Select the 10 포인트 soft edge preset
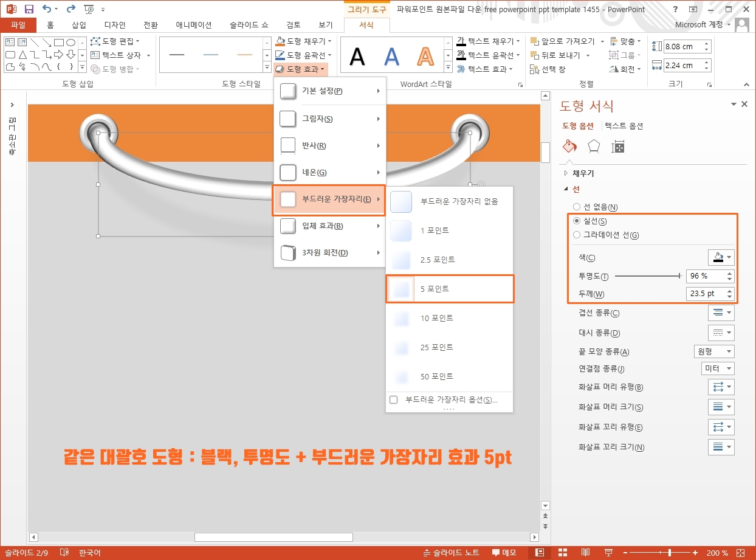This screenshot has width=756, height=560. pos(450,318)
